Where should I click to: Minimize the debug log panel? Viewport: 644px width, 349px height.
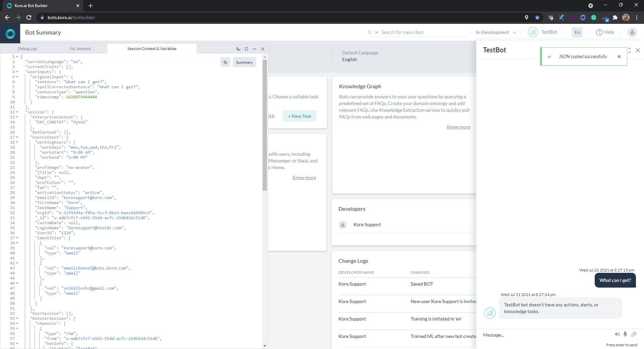pos(255,49)
